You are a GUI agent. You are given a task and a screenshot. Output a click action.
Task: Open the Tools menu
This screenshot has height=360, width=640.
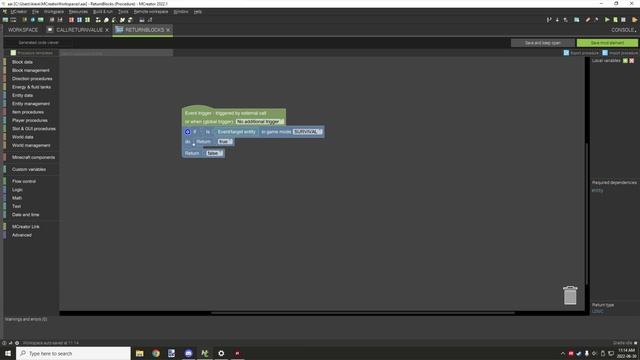[x=123, y=12]
